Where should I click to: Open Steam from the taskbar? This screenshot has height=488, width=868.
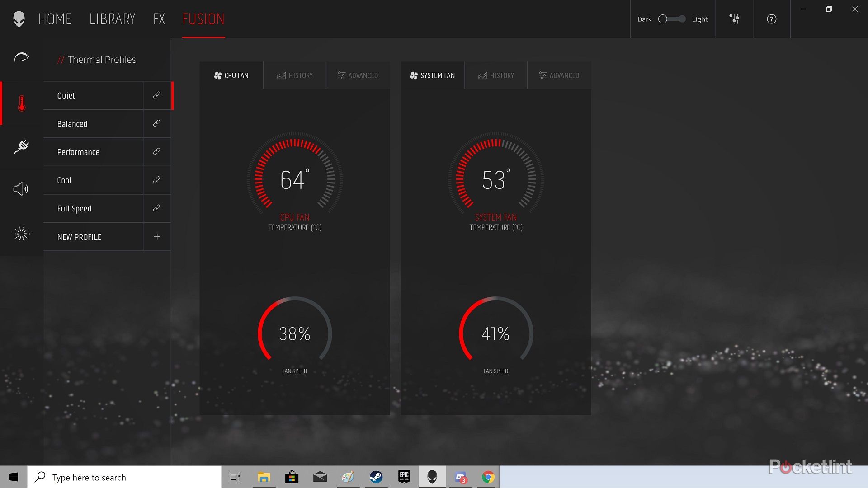(376, 477)
